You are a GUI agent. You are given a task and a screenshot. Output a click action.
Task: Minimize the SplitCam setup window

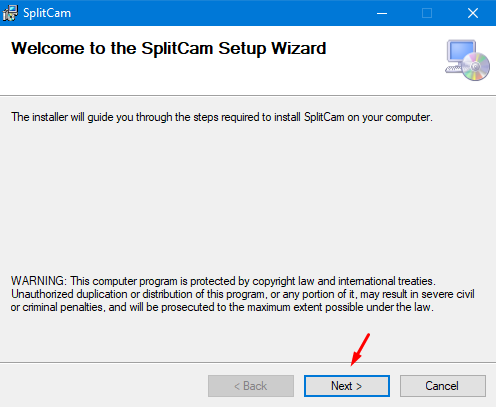tap(382, 13)
